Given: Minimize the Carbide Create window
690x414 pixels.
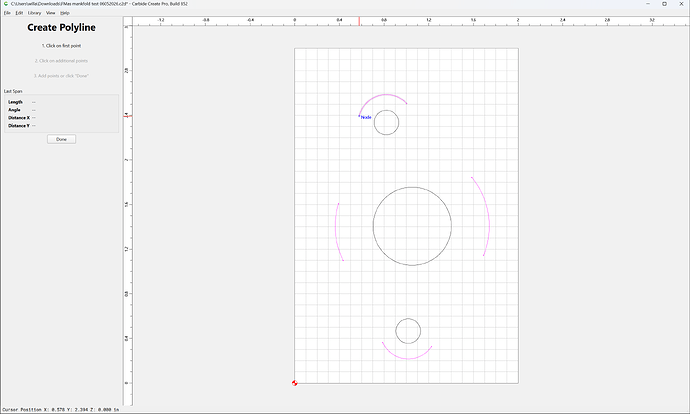Looking at the screenshot, I should point(648,4).
